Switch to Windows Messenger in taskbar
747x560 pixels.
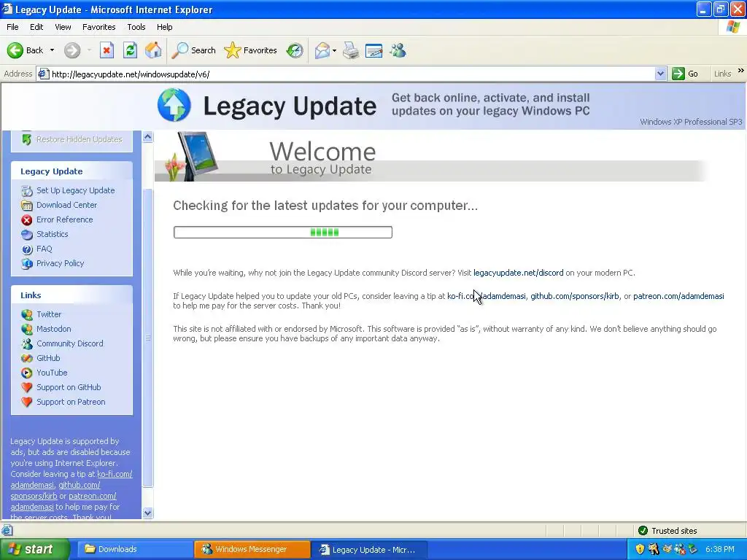coord(252,549)
